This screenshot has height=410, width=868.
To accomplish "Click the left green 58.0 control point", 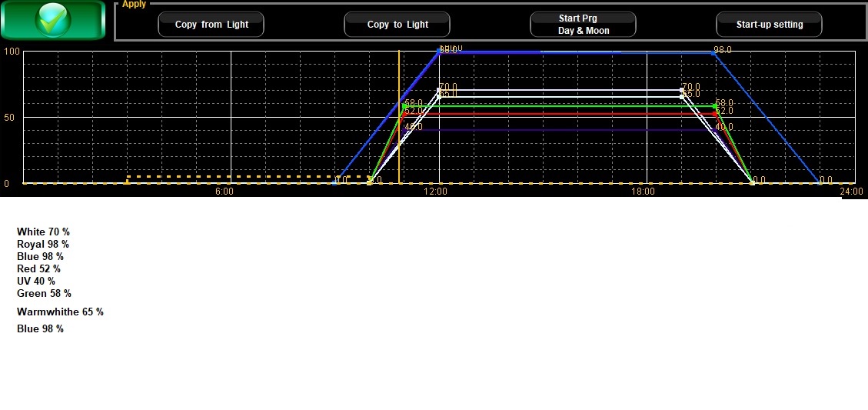I will (x=404, y=106).
